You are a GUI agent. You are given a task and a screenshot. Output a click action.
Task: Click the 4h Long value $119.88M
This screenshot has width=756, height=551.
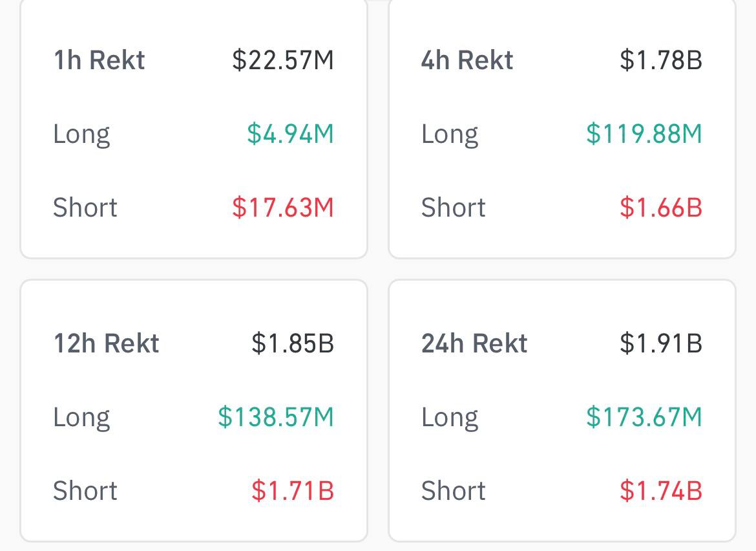(x=644, y=134)
